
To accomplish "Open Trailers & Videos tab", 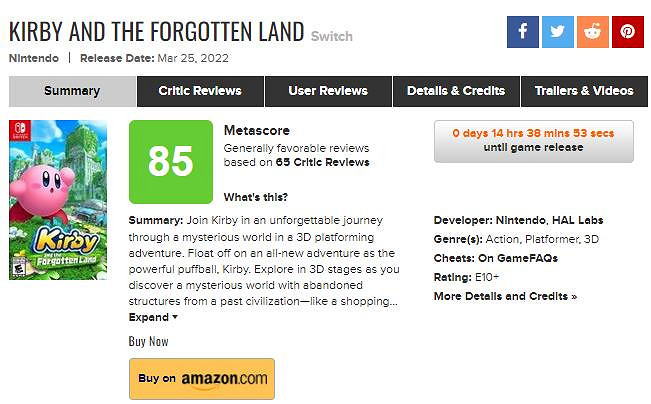I will tap(584, 91).
